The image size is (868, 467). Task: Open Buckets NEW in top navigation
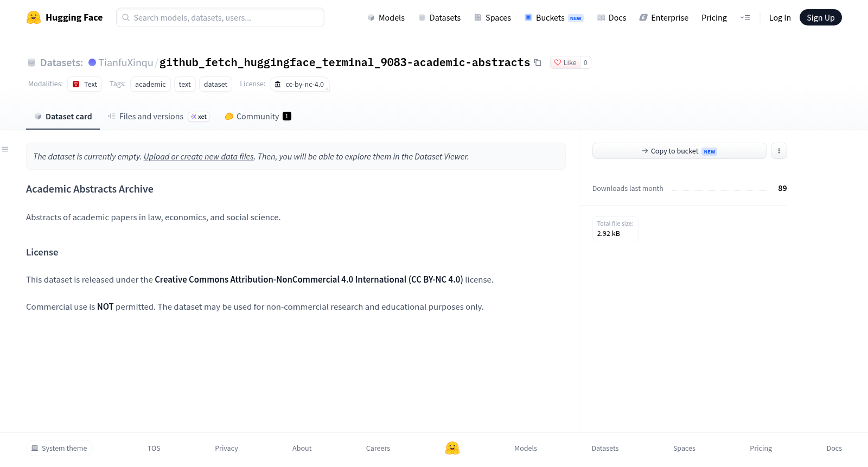[x=554, y=17]
